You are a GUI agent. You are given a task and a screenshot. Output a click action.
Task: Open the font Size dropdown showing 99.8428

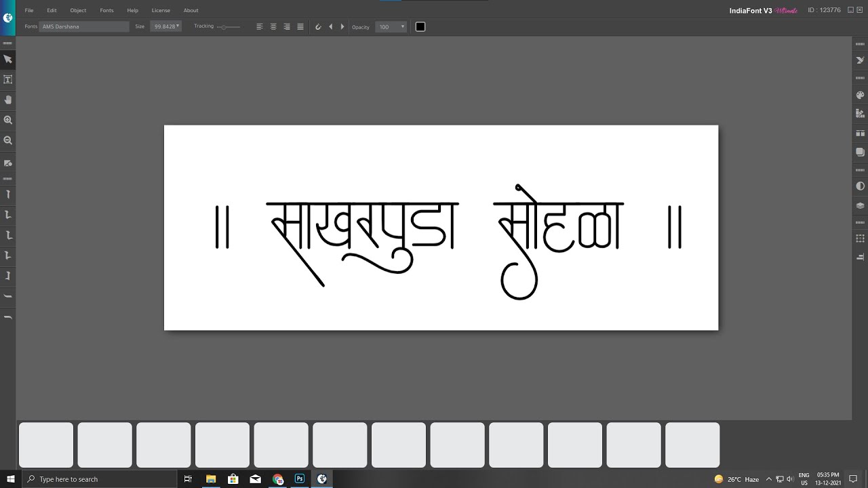point(166,26)
